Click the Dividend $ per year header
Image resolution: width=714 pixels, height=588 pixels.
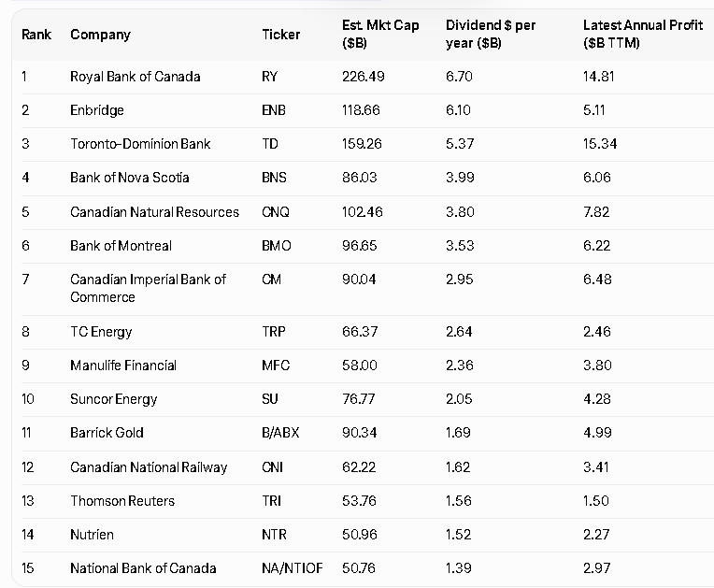tap(491, 34)
